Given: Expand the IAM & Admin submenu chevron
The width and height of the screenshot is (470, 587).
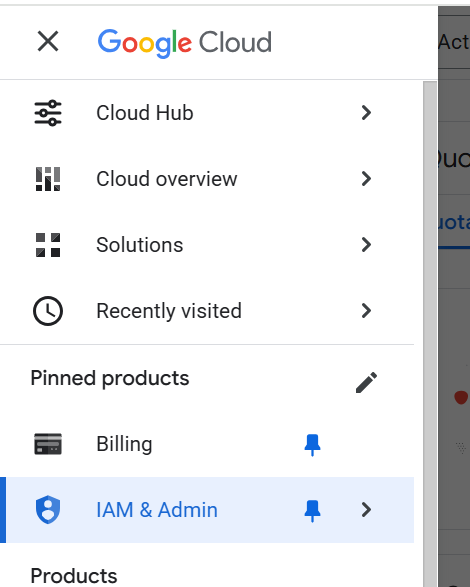Looking at the screenshot, I should pyautogui.click(x=366, y=510).
